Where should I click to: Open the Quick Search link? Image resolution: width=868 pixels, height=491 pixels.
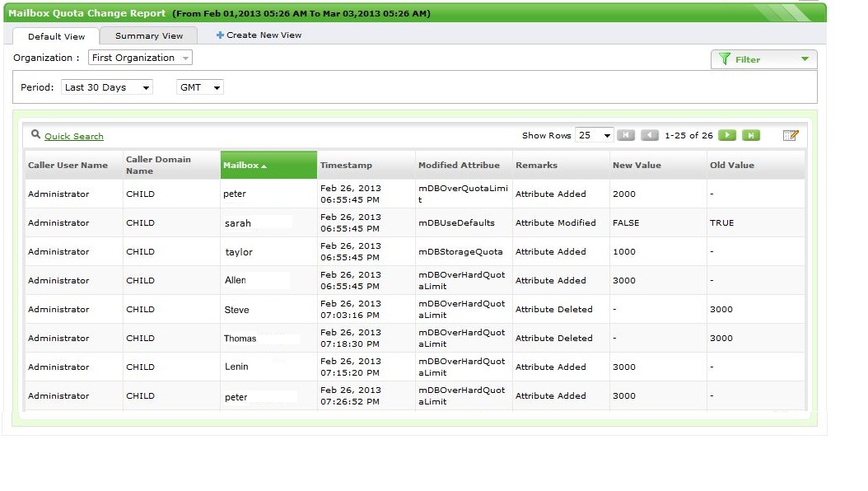coord(74,137)
